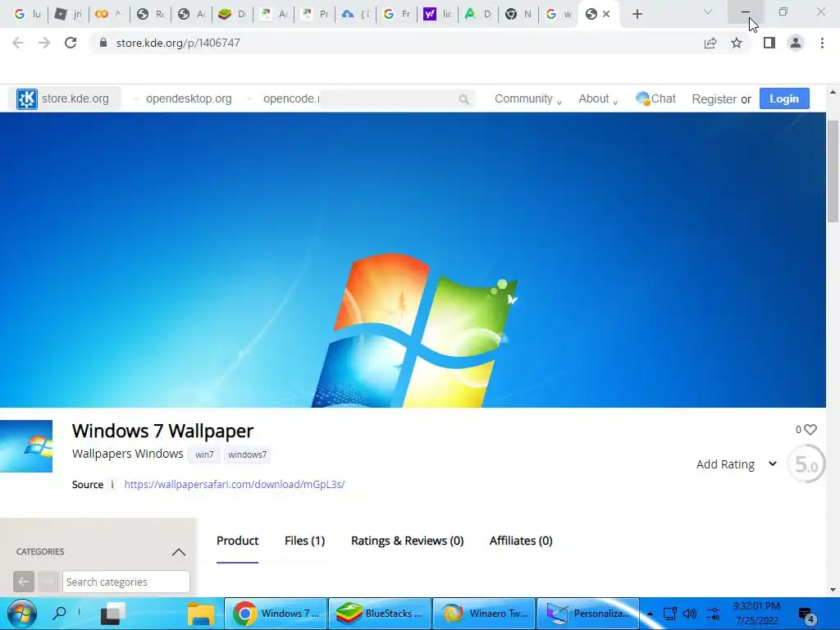Click the windows7 tag
Screen dimensions: 840x630
pyautogui.click(x=247, y=454)
